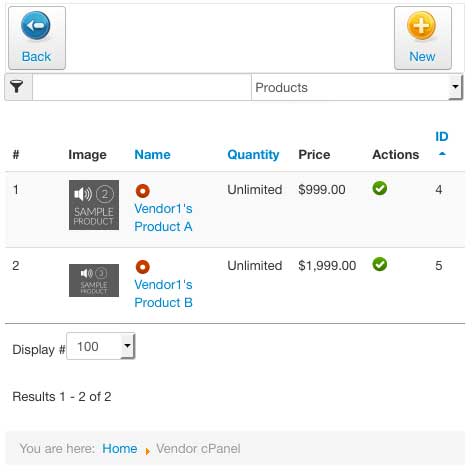Toggle green published check for Product B
This screenshot has width=472, height=474.
[x=380, y=264]
